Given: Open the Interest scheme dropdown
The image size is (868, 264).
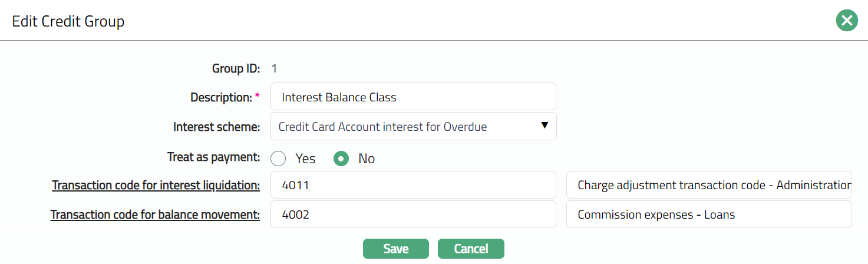Looking at the screenshot, I should coord(412,126).
